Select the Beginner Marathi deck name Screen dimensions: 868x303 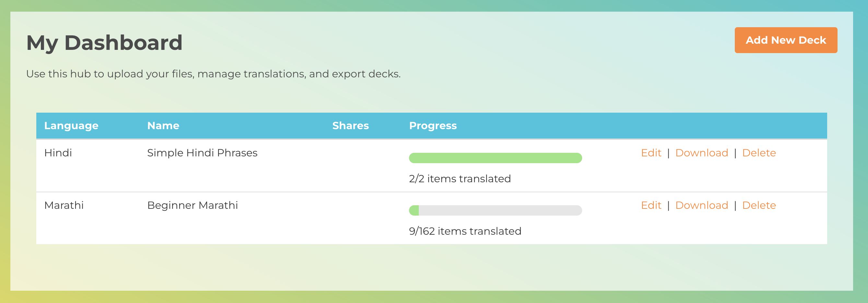point(193,205)
